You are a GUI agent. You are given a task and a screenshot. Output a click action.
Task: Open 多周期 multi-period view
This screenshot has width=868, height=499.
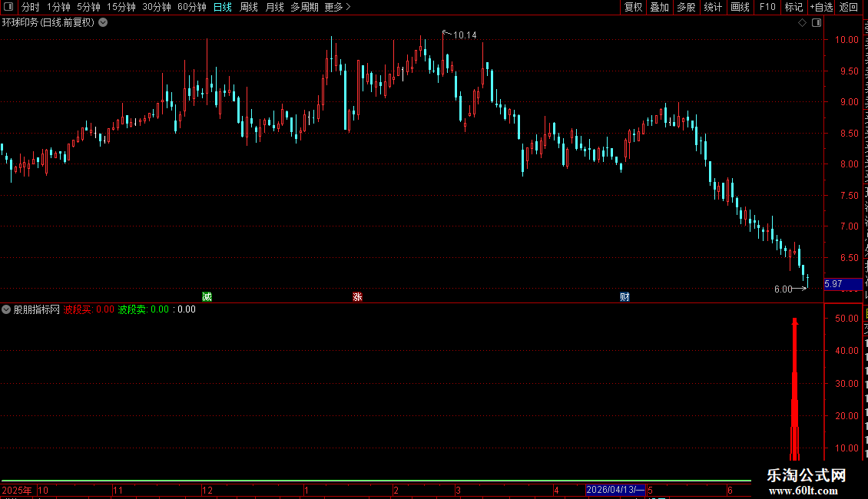coord(304,7)
